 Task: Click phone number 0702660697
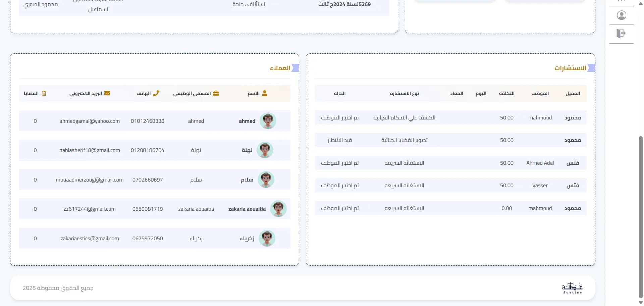148,180
